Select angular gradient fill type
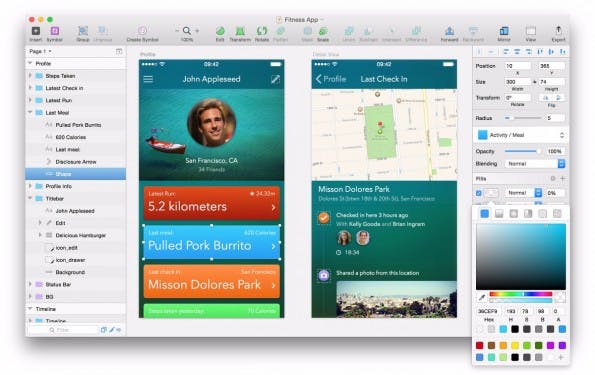The width and height of the screenshot is (595, 375). 528,214
